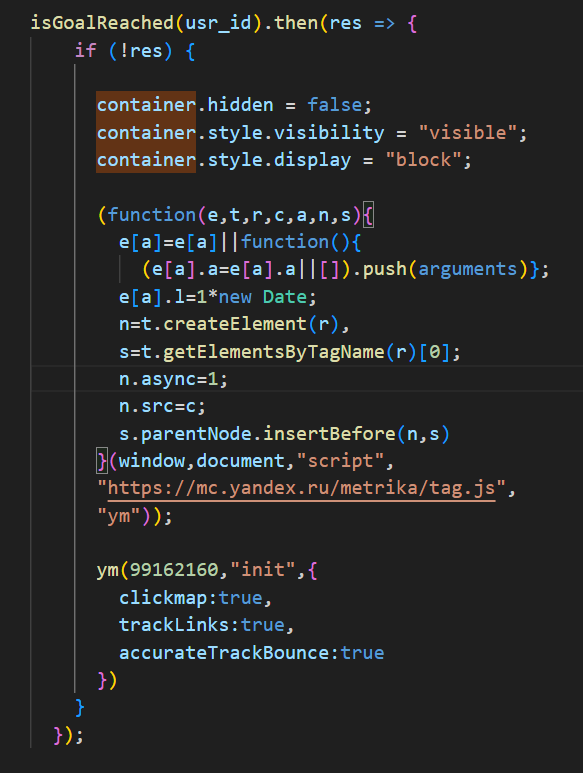
Task: Click the counter ID 99162160
Action: tap(174, 570)
